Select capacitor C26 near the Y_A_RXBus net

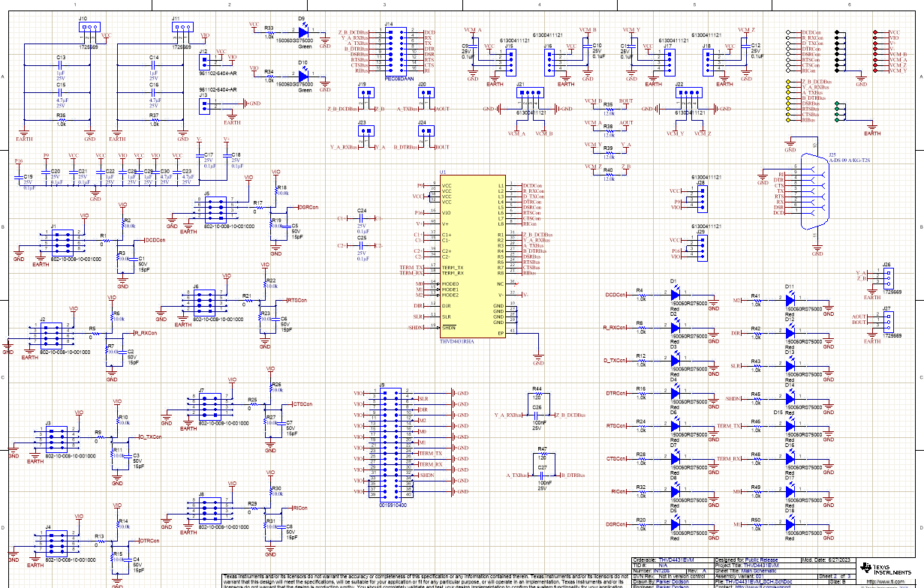point(536,415)
